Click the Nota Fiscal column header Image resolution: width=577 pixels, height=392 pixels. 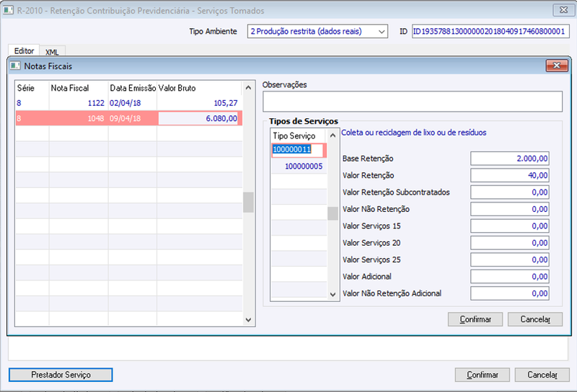[79, 88]
